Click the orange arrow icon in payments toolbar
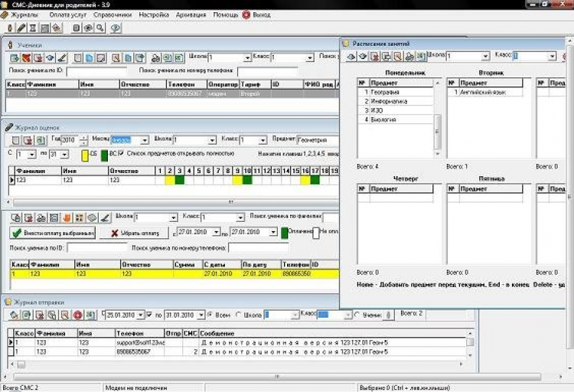This screenshot has width=574, height=392. click(x=67, y=218)
